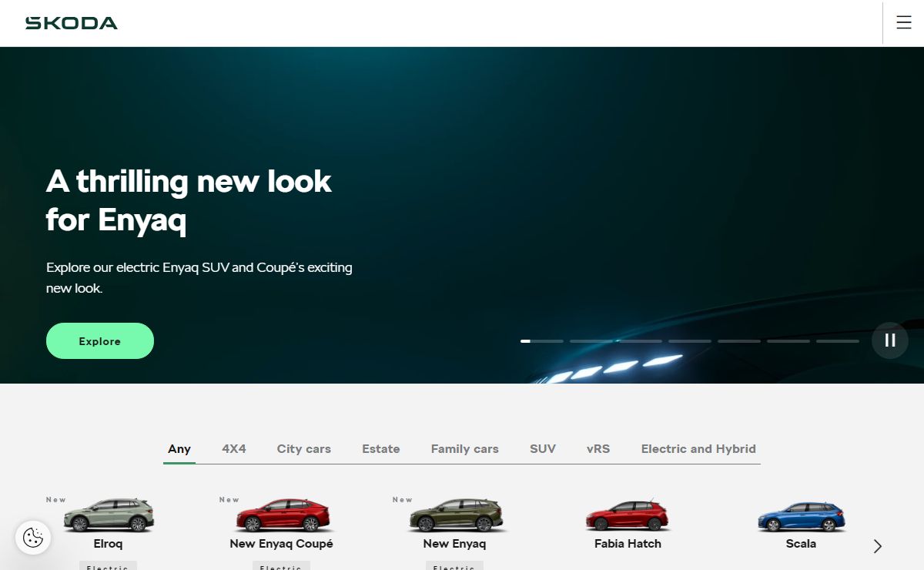
Task: Click the New Enyaq Coupé name
Action: [x=282, y=544]
